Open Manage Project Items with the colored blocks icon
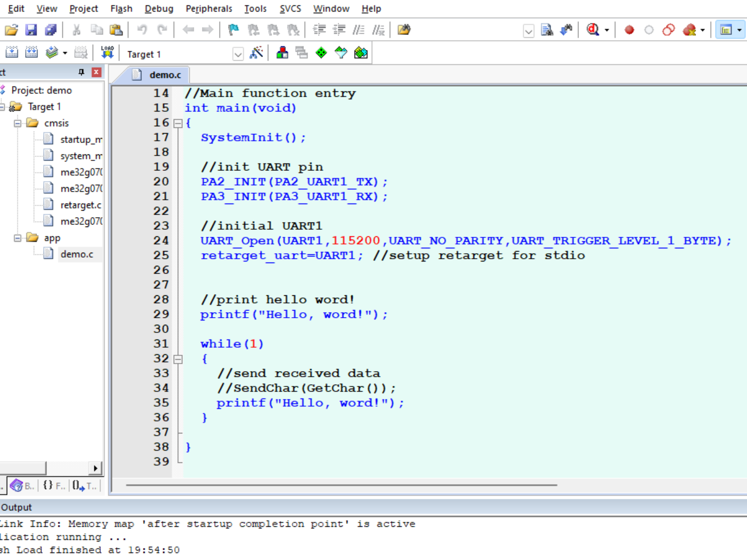747x560 pixels. coord(282,53)
